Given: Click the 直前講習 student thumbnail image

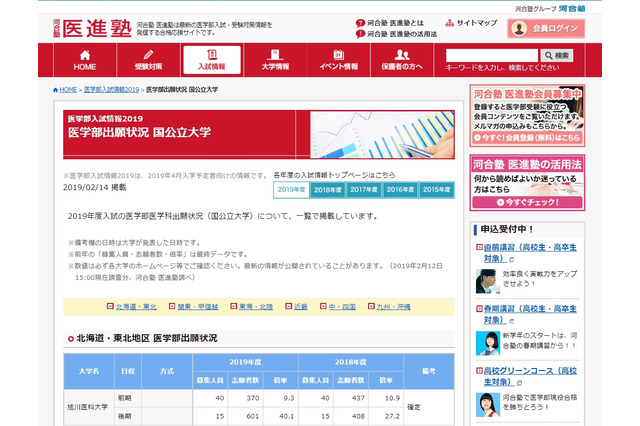Looking at the screenshot, I should click(x=488, y=281).
